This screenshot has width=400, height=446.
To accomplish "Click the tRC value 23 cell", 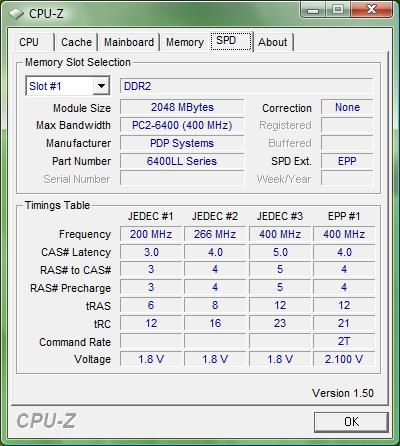I will [280, 323].
